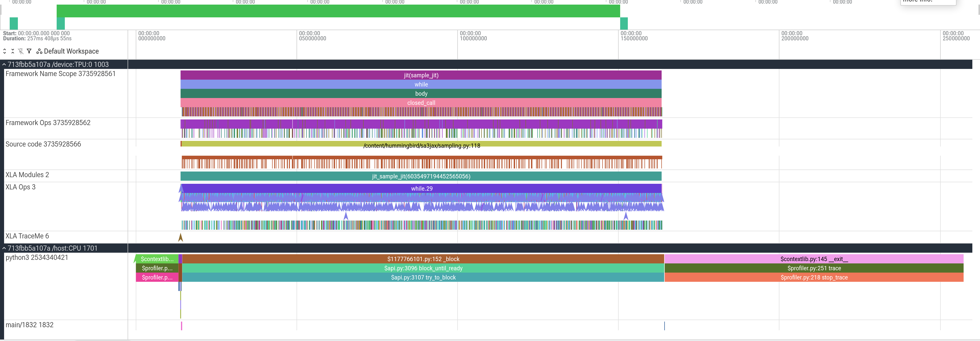This screenshot has height=341, width=980.
Task: Click the pink instant marker in main/1832 track
Action: pyautogui.click(x=181, y=326)
